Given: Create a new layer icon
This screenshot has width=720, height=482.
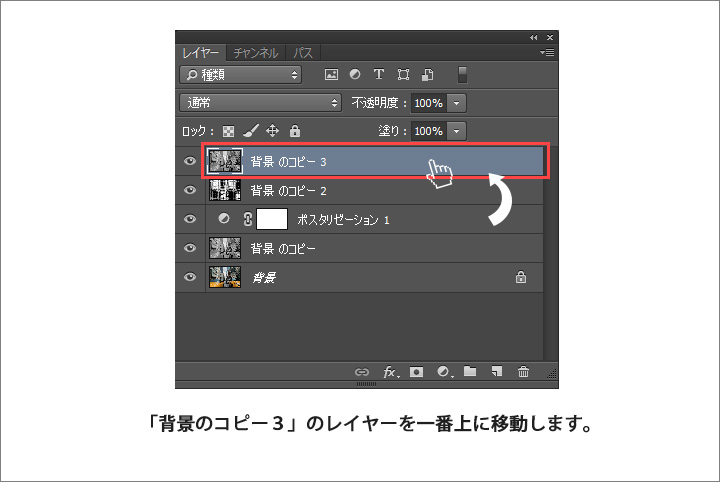Looking at the screenshot, I should click(x=497, y=371).
